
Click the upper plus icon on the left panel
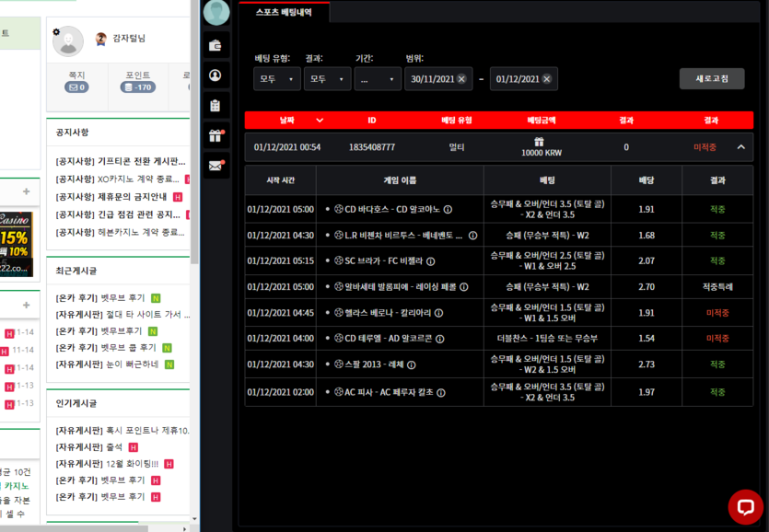coord(27,191)
